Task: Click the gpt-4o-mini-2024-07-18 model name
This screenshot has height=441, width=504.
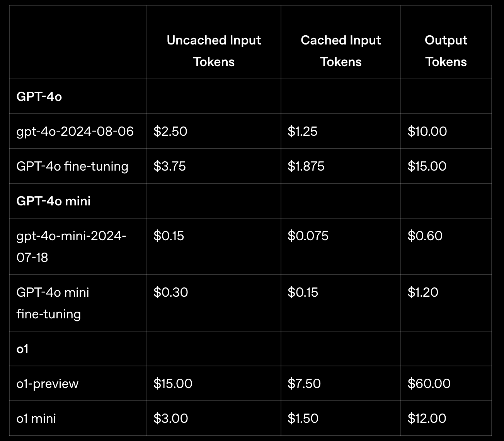Action: pos(71,246)
